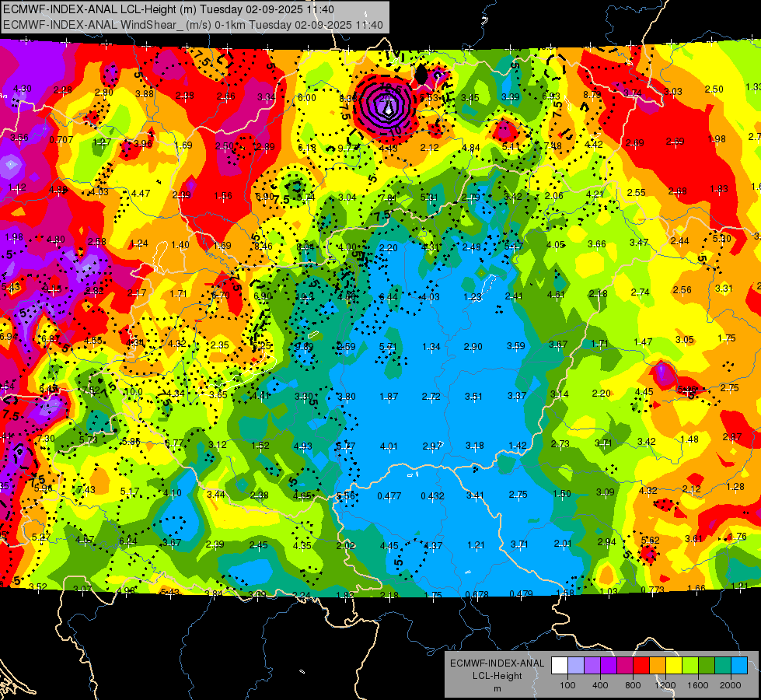The image size is (761, 700).
Task: Click the wind shear value 7.30
Action: [x=46, y=438]
